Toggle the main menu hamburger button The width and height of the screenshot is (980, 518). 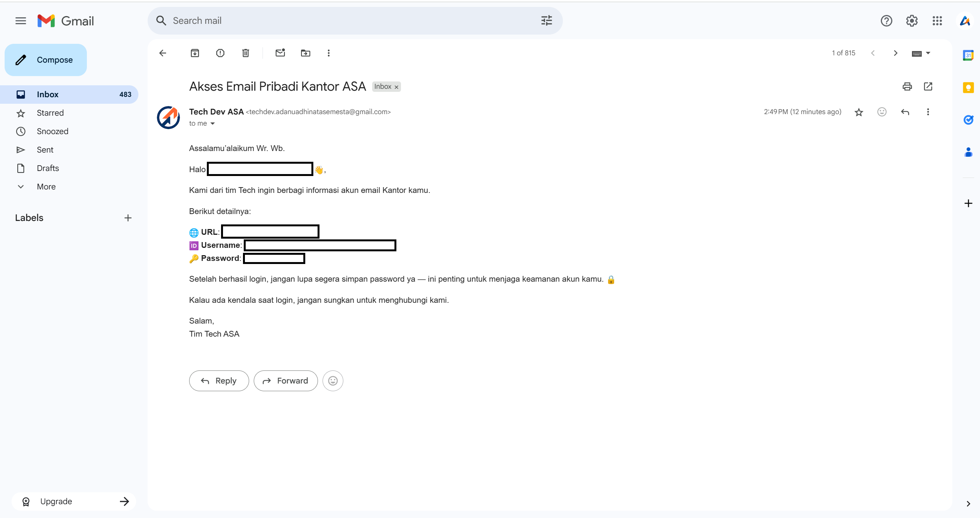point(21,21)
